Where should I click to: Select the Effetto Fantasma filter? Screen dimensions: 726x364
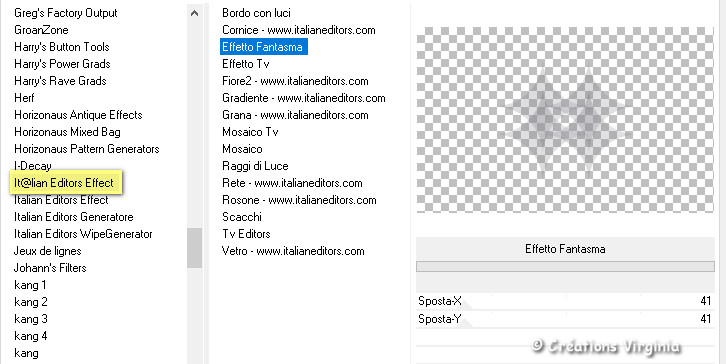pos(263,47)
